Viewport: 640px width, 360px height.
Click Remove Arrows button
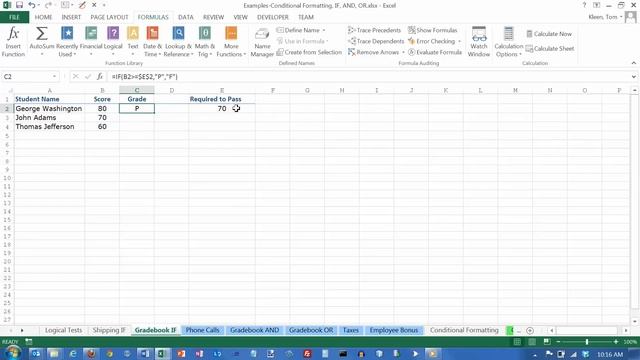(373, 52)
